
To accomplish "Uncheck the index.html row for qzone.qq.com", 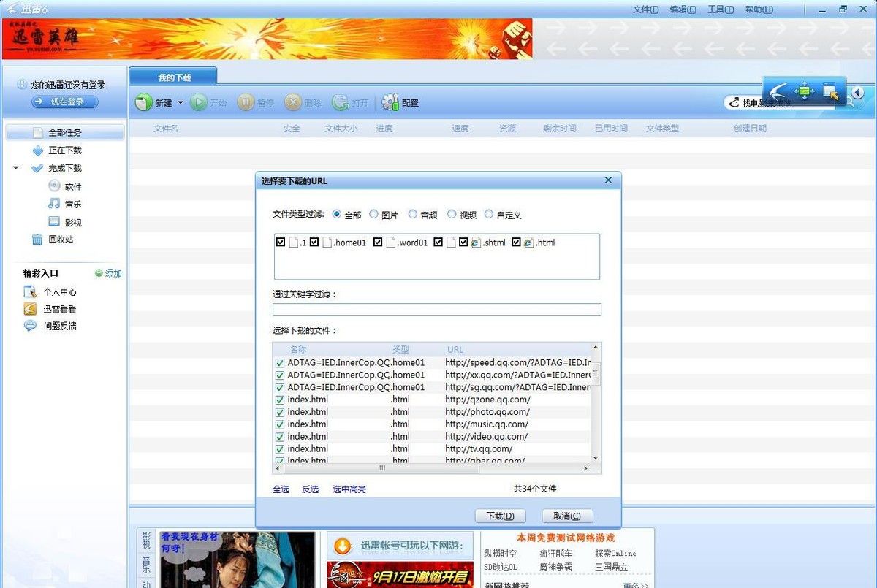I will (280, 400).
